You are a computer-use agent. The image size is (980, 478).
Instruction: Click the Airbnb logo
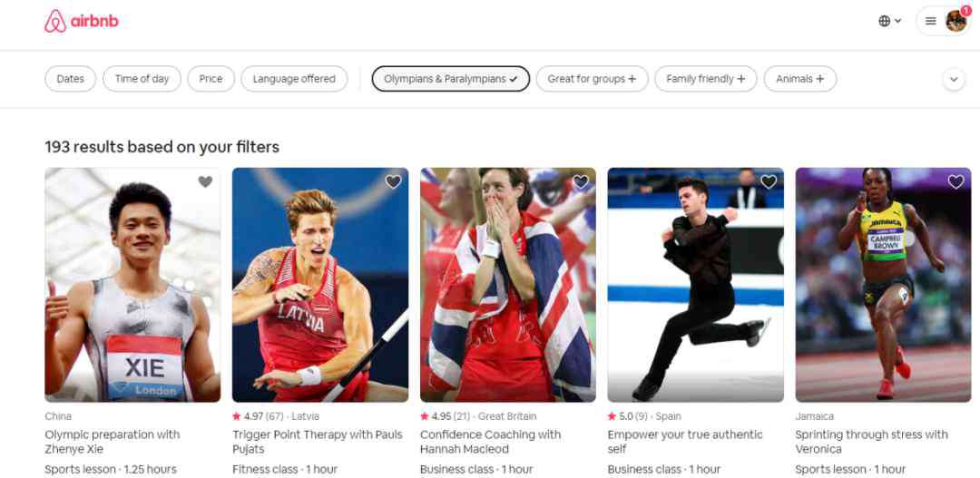82,21
